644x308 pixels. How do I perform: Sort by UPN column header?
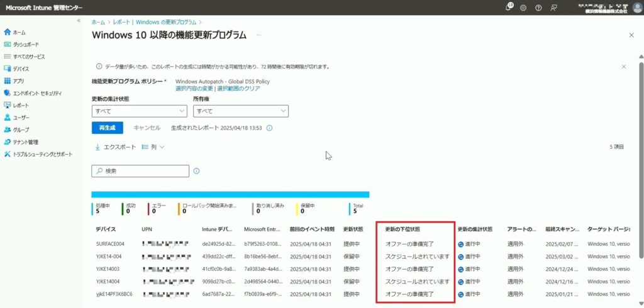147,229
